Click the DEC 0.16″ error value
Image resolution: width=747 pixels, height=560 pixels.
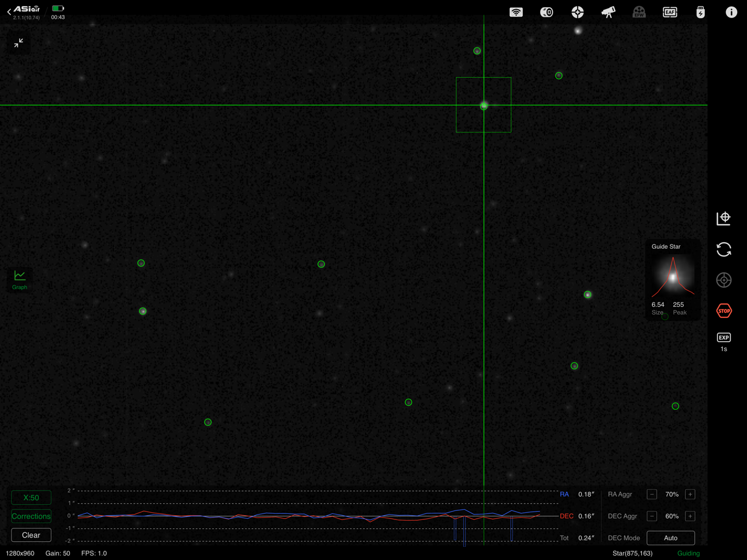(586, 516)
